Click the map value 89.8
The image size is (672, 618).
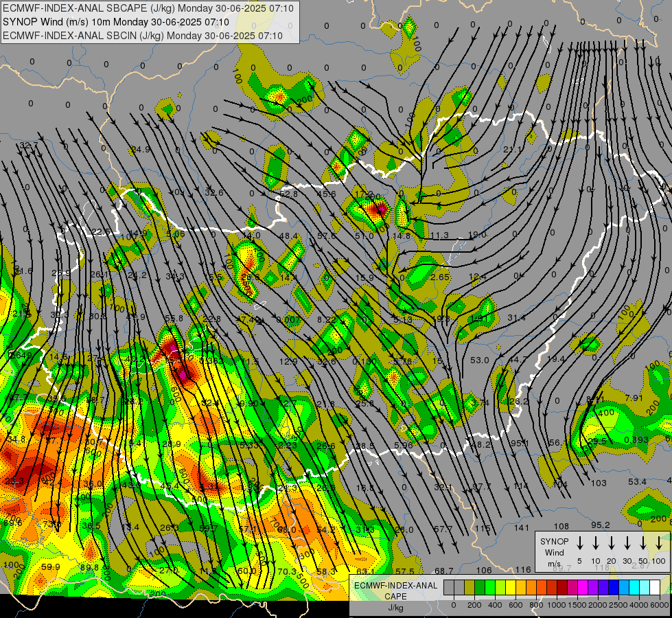point(89,567)
